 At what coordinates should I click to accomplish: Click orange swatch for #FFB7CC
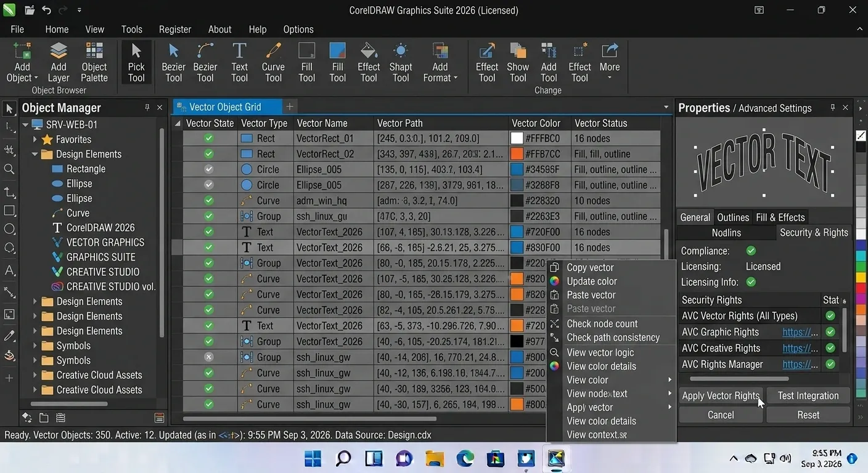click(517, 154)
